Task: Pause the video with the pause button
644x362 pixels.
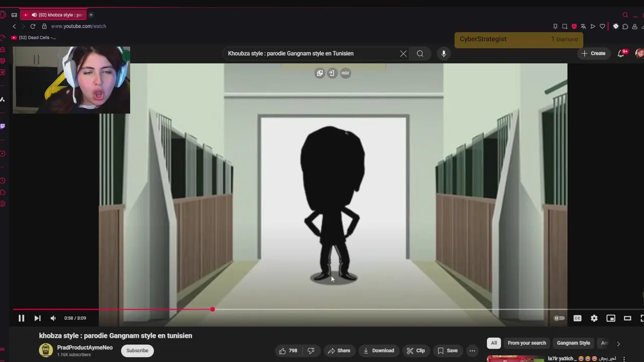Action: (21, 318)
